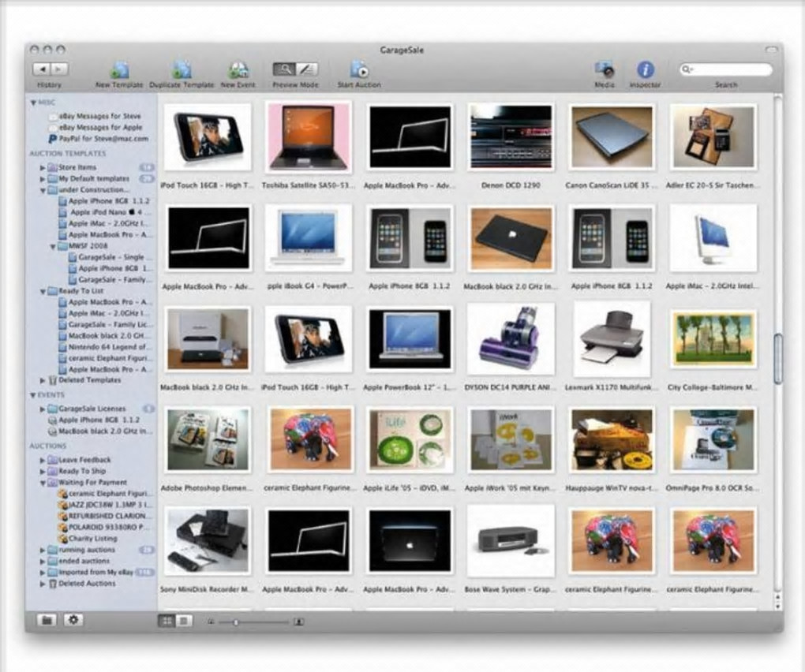Select OmniPage Pro 8.0 OCR thumbnail

pos(713,439)
